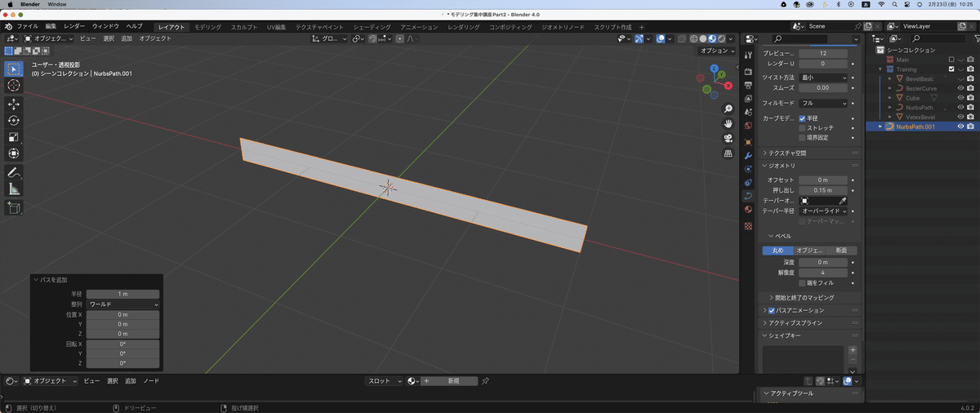Click the 押し出し 0.15 m field

[x=823, y=189]
